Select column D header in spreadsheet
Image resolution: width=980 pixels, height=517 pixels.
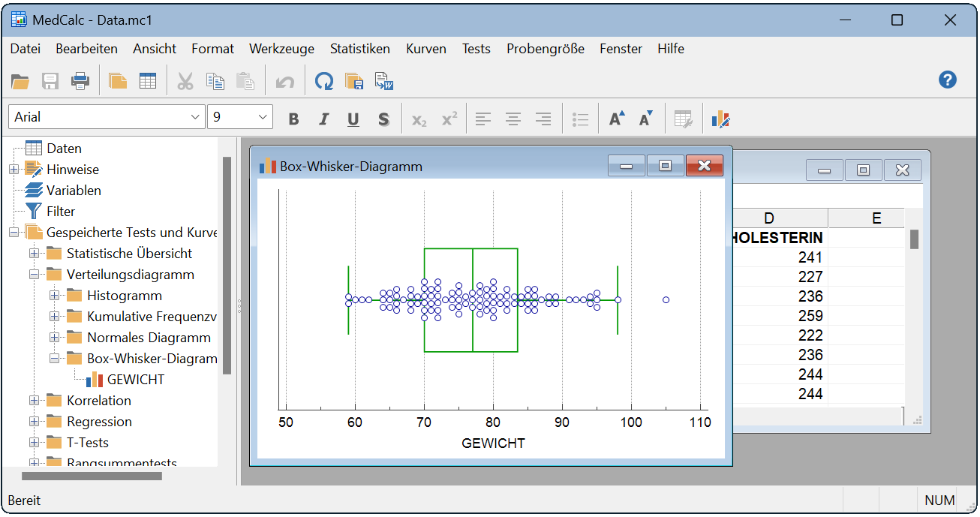tap(769, 218)
